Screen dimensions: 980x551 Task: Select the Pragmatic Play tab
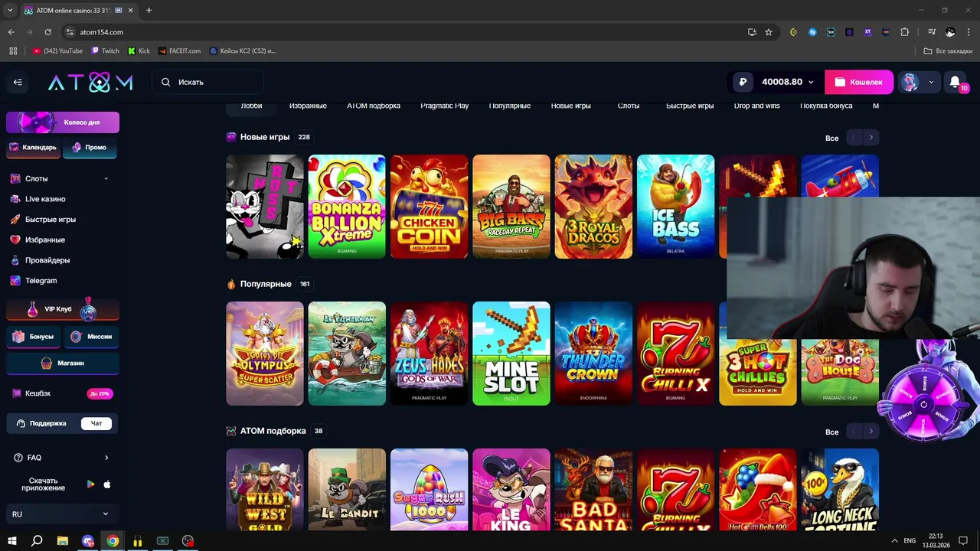pos(445,106)
